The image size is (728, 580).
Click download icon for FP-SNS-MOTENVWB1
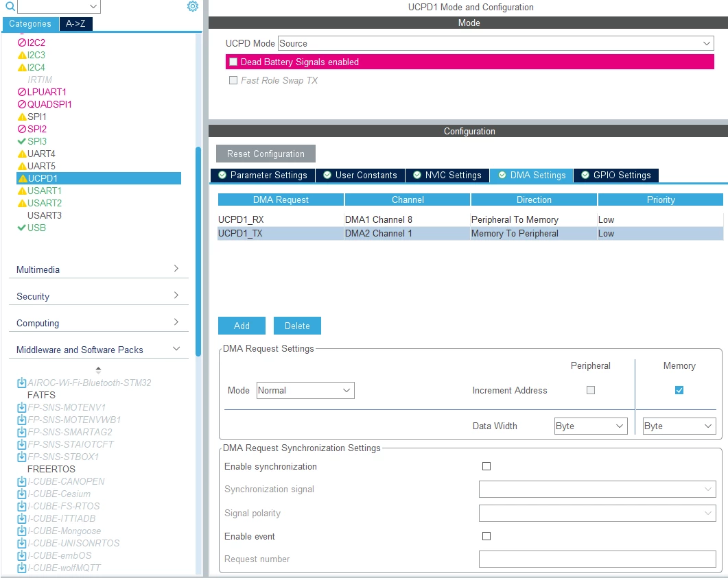21,420
